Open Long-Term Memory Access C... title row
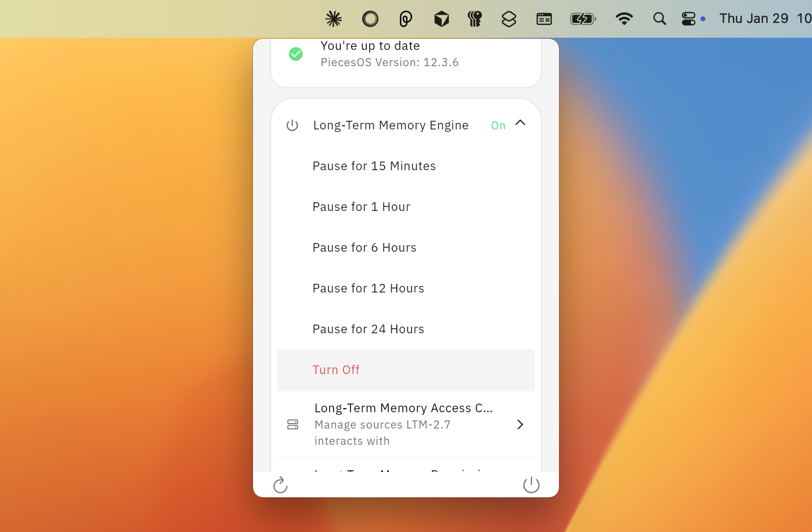 point(403,408)
